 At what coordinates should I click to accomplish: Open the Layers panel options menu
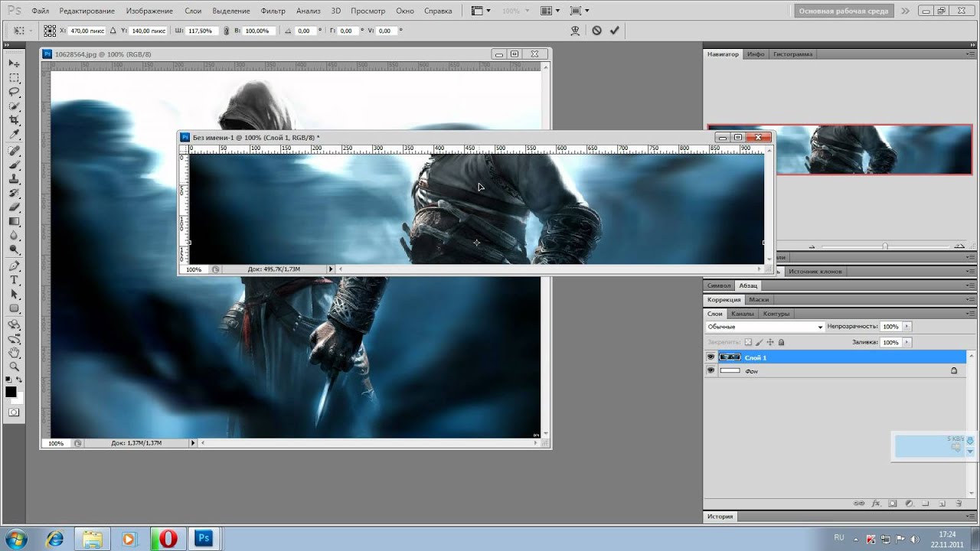tap(971, 314)
